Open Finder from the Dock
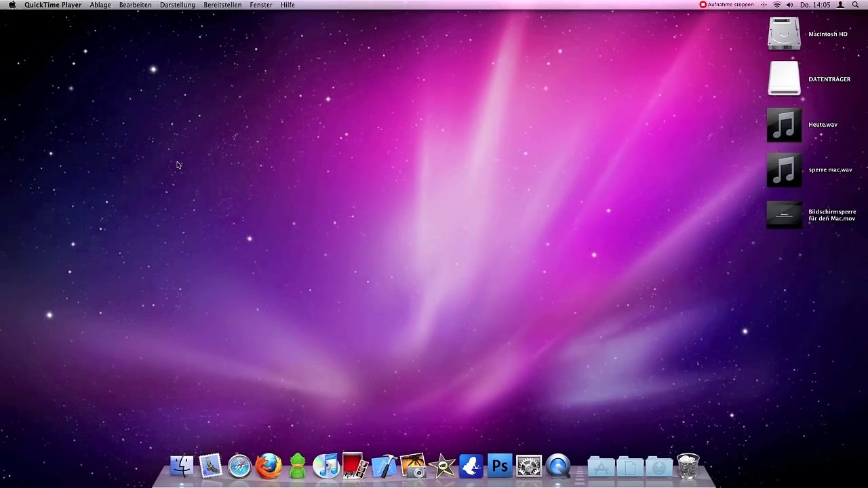This screenshot has height=488, width=868. click(182, 466)
